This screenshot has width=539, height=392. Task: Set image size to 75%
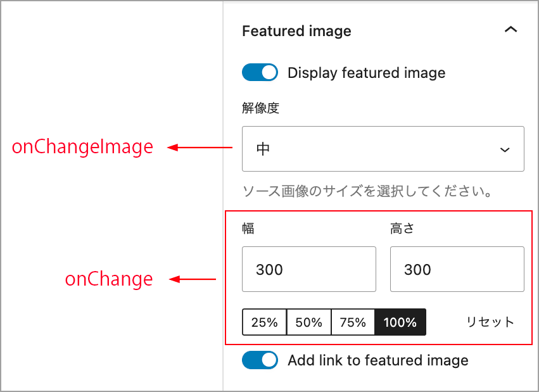tap(353, 322)
